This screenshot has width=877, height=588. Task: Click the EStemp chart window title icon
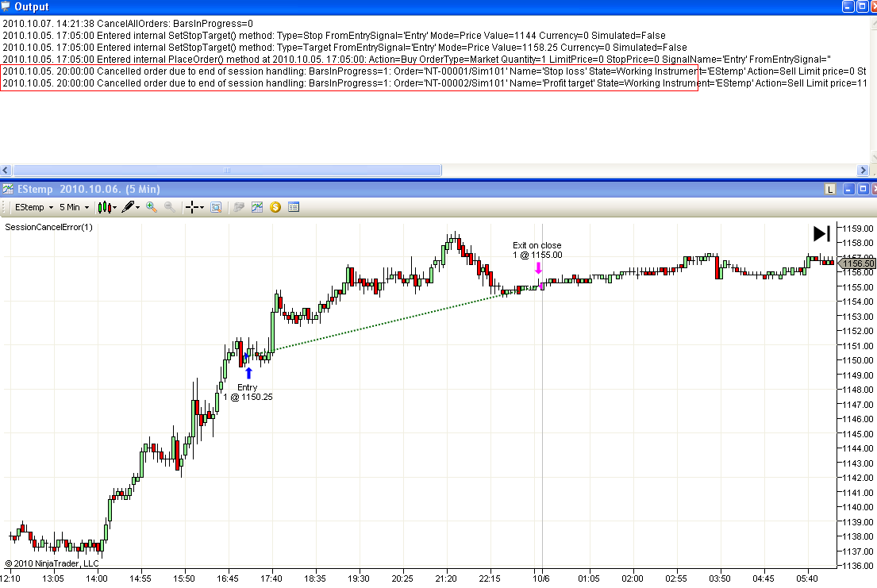[8, 189]
